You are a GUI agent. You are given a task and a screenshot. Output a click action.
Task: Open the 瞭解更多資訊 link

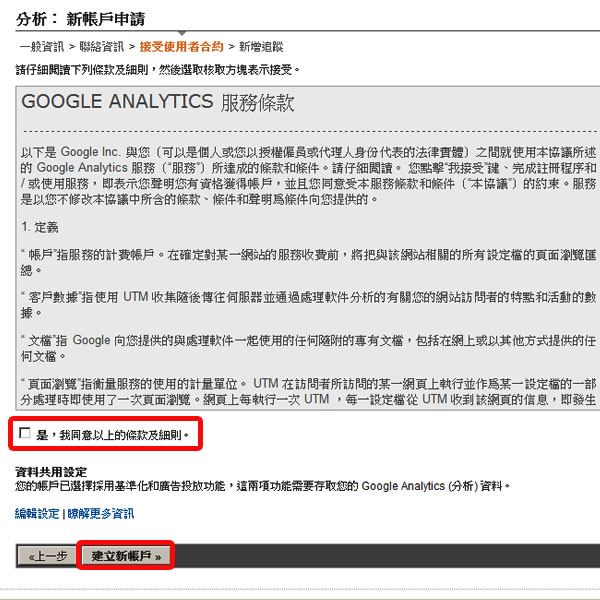pos(101,514)
